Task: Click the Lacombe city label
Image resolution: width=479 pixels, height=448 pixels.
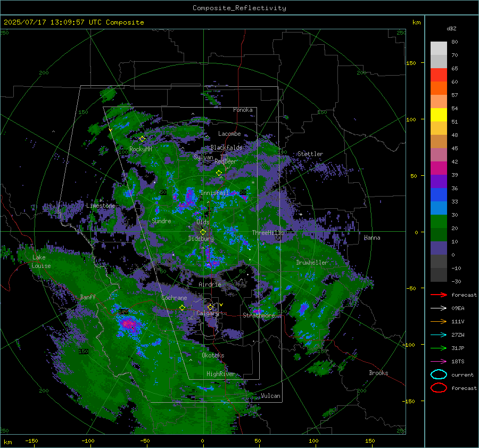Action: (229, 134)
